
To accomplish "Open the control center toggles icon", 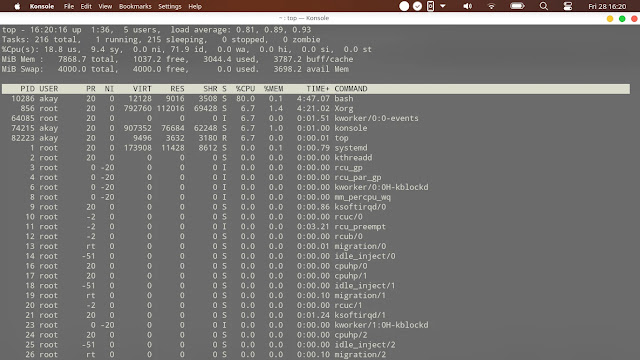I will [x=568, y=6].
